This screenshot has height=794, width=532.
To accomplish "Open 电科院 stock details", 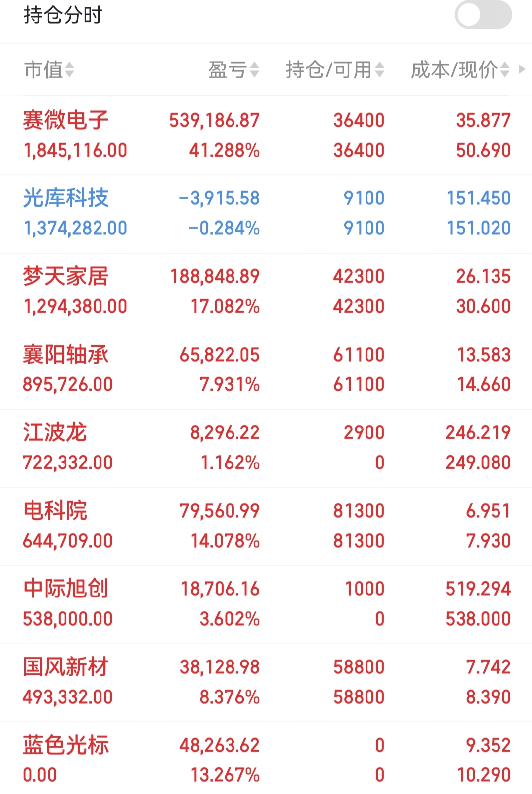I will click(x=266, y=527).
